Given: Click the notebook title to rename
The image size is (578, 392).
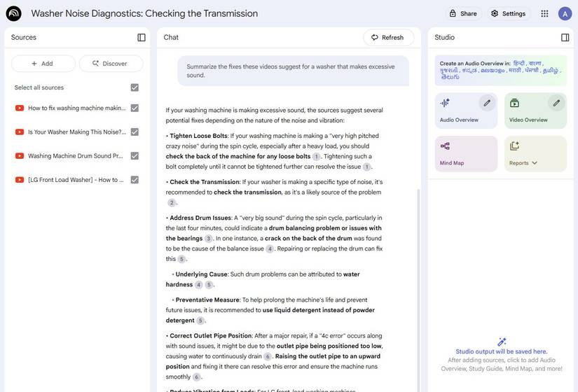Looking at the screenshot, I should [144, 13].
